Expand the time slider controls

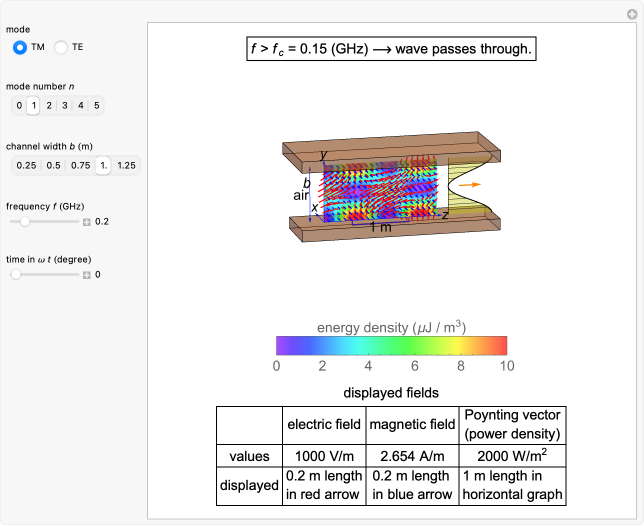87,274
